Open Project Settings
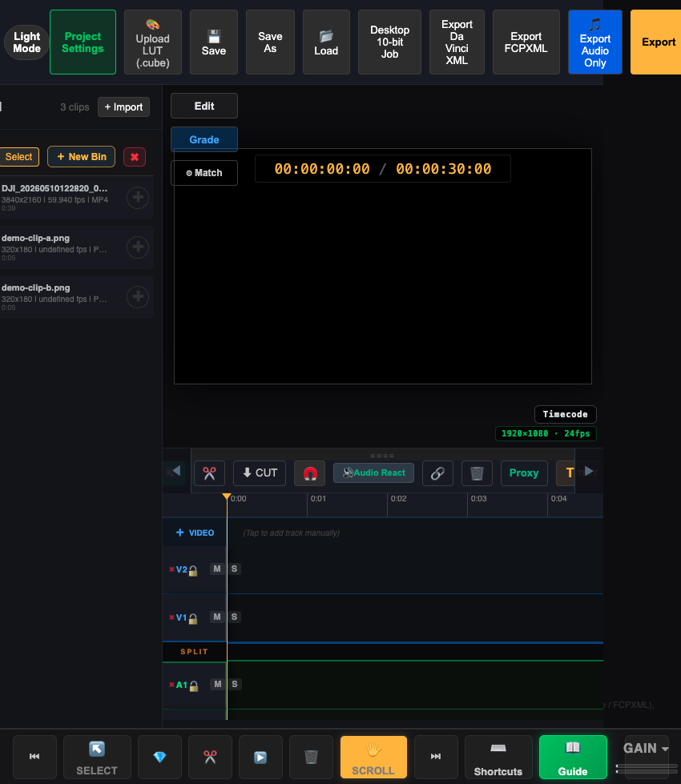Image resolution: width=681 pixels, height=784 pixels. 83,42
